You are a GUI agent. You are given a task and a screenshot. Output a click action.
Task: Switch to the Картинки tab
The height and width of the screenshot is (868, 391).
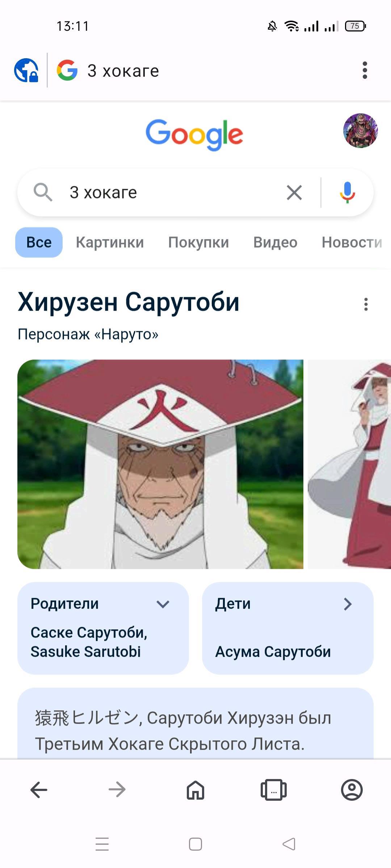tap(110, 242)
